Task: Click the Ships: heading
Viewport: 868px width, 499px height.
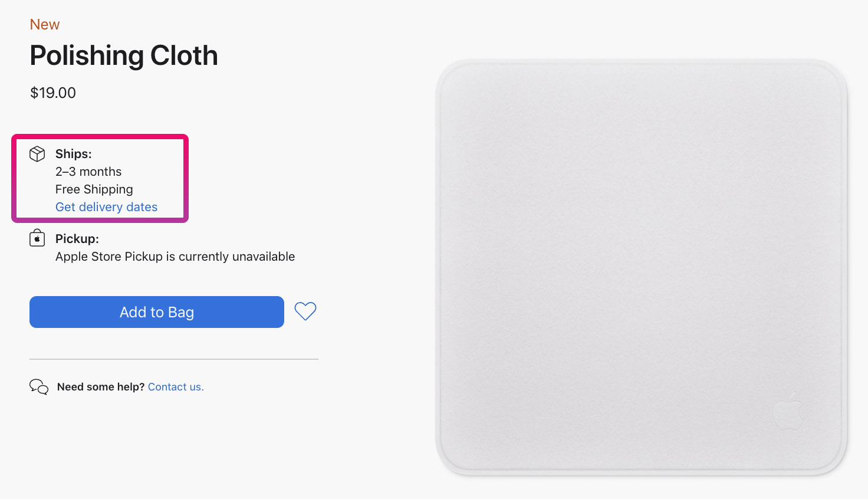Action: point(74,154)
